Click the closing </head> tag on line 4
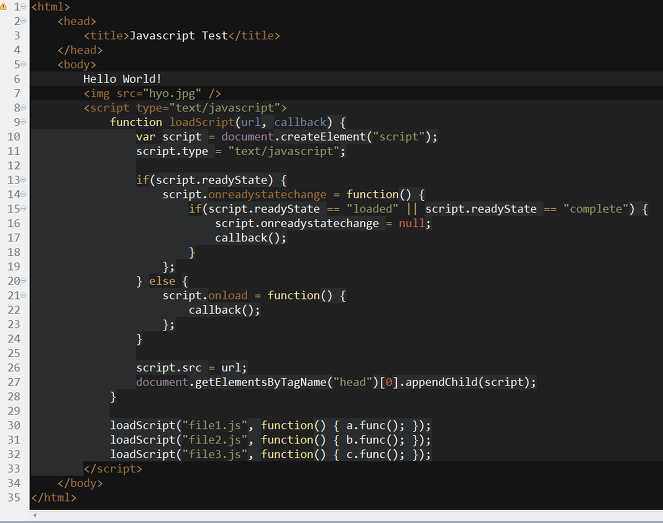 coord(80,50)
